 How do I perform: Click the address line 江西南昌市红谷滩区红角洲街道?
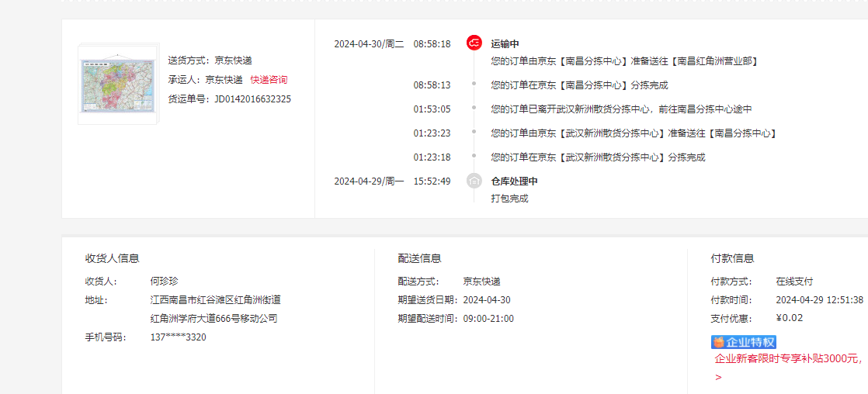click(215, 300)
